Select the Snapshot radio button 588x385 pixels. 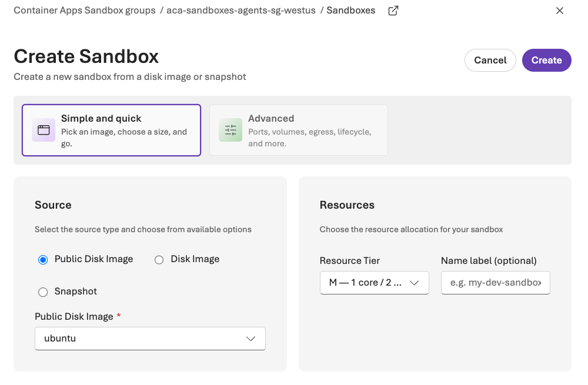(x=43, y=292)
